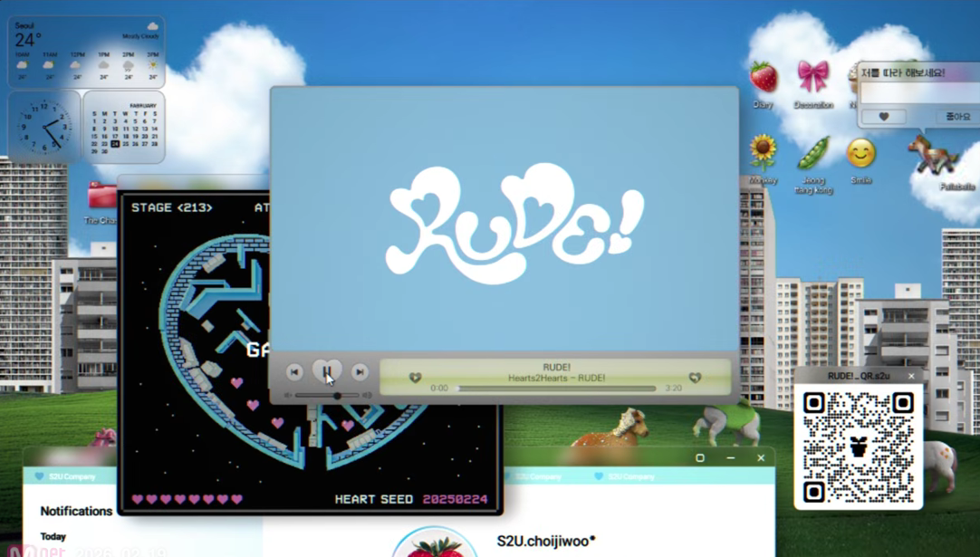Click Hearts2Hearts – RUDE! track label
This screenshot has width=980, height=557.
[556, 379]
